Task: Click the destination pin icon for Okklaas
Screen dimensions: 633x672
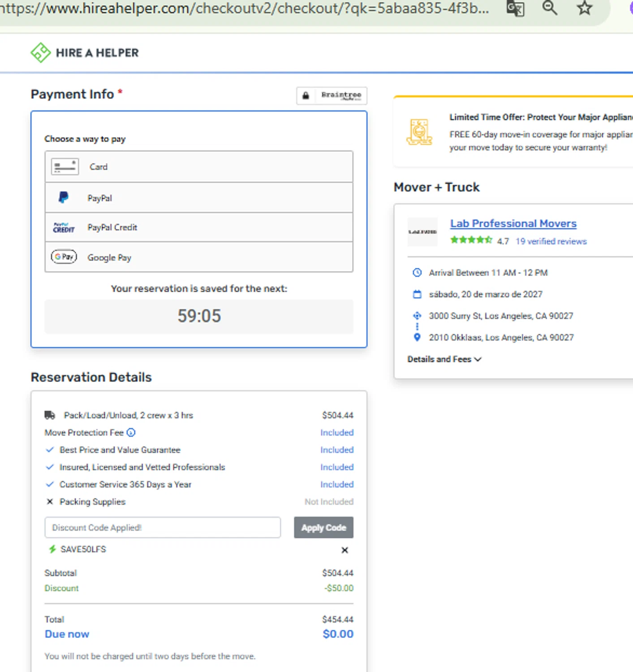Action: tap(417, 337)
